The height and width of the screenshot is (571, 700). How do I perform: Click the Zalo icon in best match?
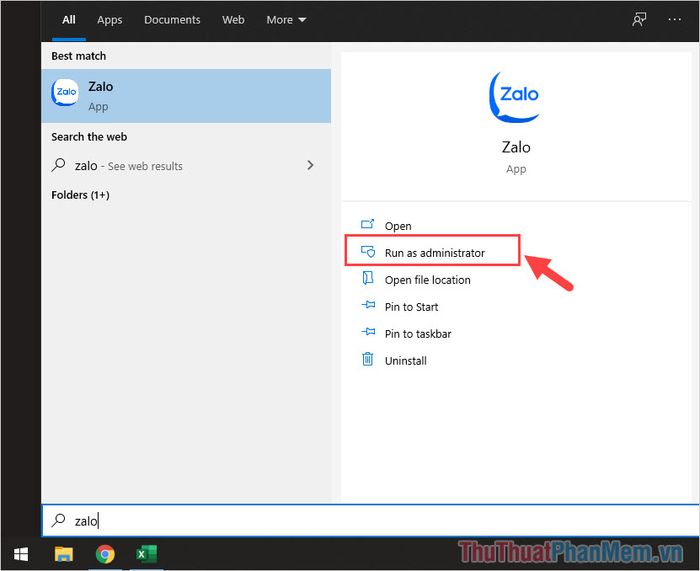pos(65,92)
